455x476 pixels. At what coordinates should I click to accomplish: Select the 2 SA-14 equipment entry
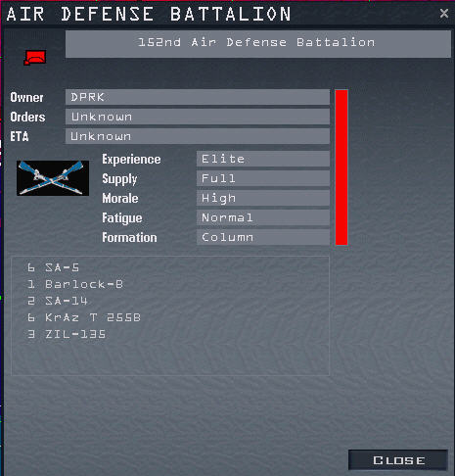[58, 301]
